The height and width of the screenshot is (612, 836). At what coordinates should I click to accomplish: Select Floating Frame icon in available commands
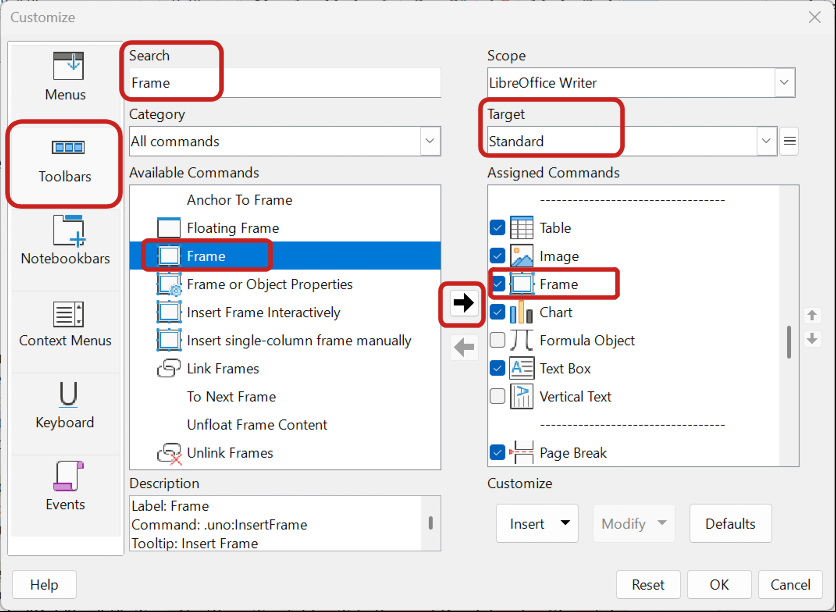168,228
